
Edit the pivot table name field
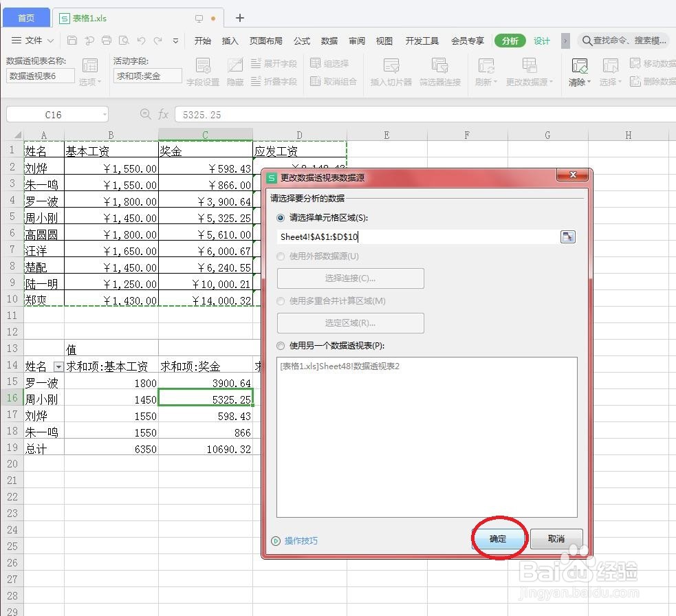pos(40,76)
